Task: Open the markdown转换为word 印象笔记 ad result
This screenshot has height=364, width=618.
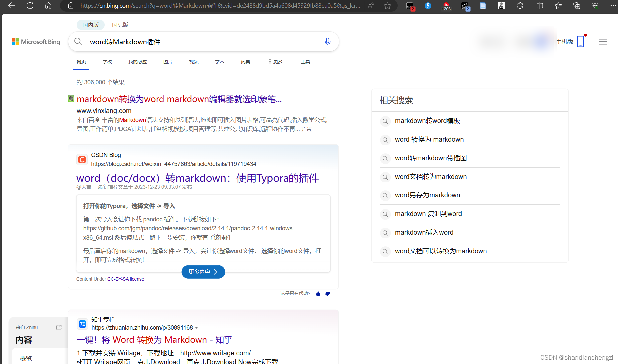Action: click(x=179, y=99)
